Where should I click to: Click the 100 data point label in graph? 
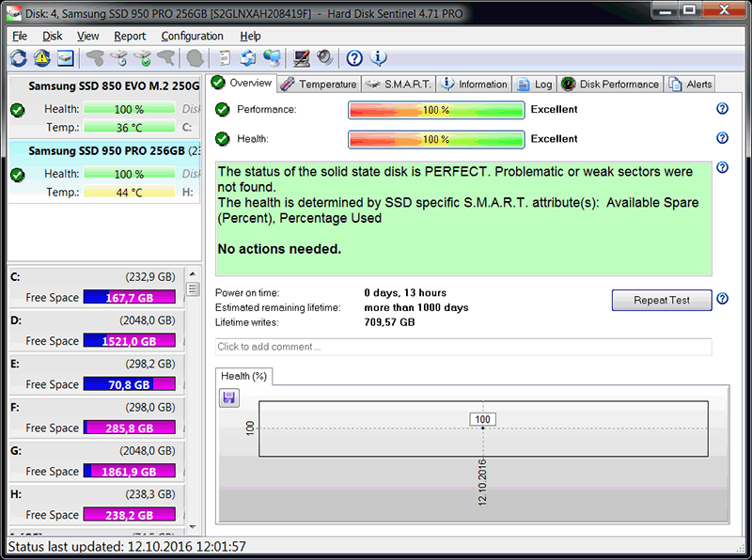click(x=482, y=419)
